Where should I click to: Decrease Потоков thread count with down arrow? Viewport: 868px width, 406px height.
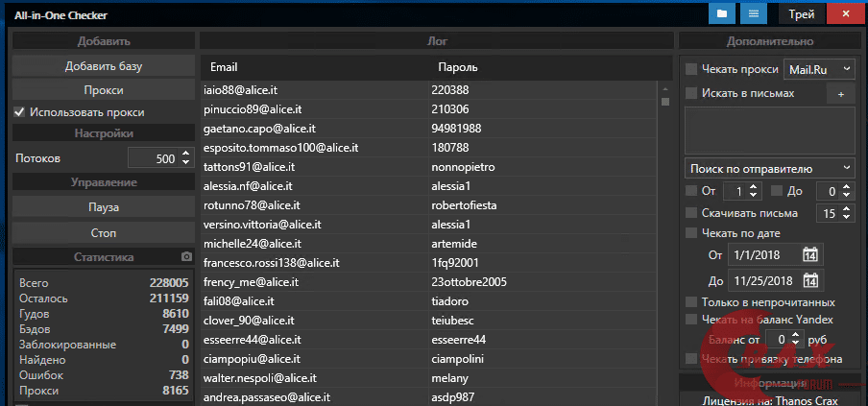tap(186, 162)
